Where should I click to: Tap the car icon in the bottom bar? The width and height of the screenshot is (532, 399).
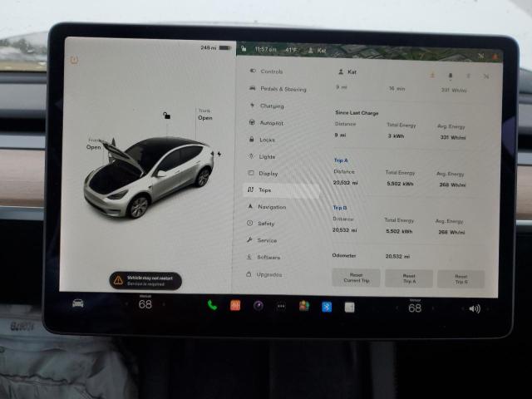click(x=77, y=303)
